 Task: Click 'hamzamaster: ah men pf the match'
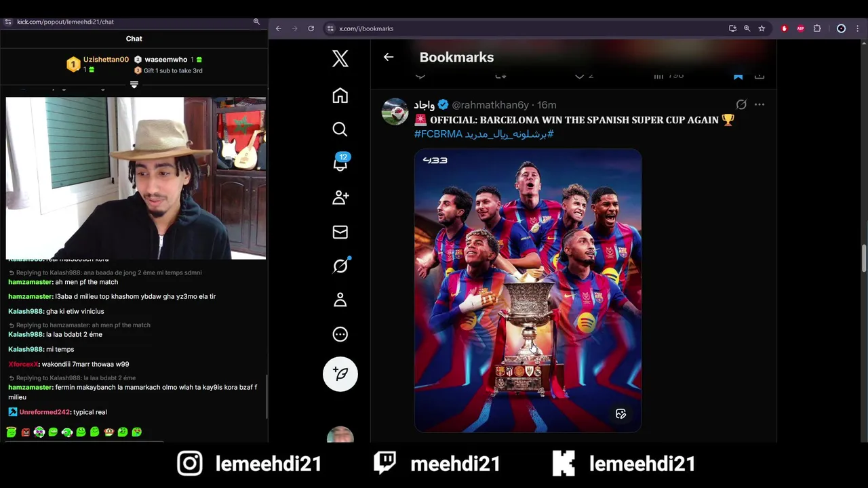[63, 282]
